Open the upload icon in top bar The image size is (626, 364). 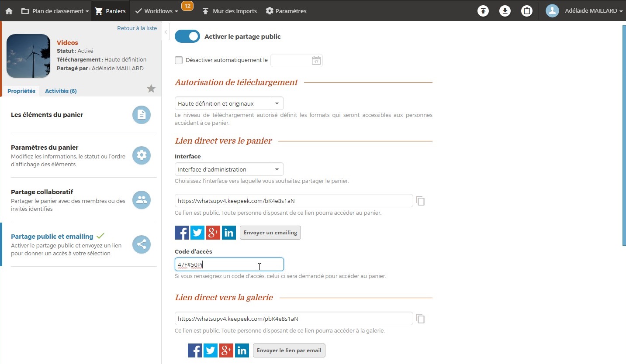[483, 11]
